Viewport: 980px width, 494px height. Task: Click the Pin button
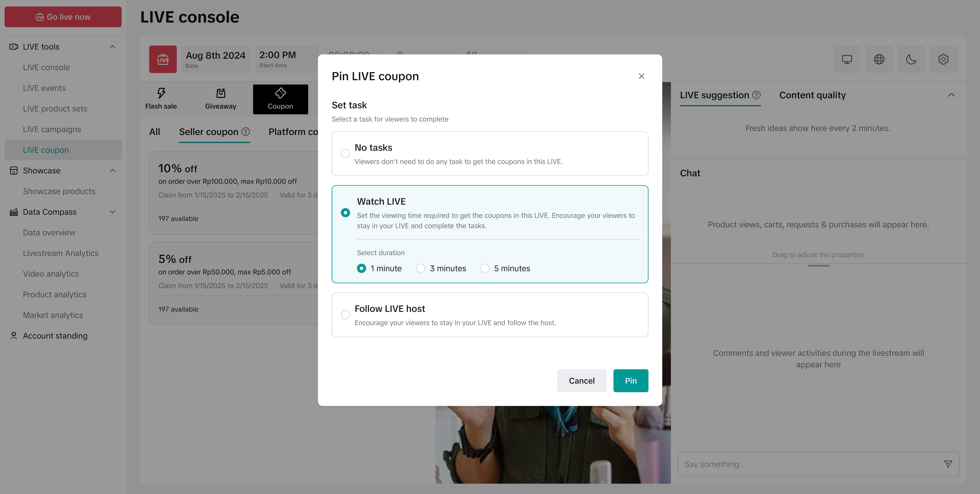pos(630,381)
